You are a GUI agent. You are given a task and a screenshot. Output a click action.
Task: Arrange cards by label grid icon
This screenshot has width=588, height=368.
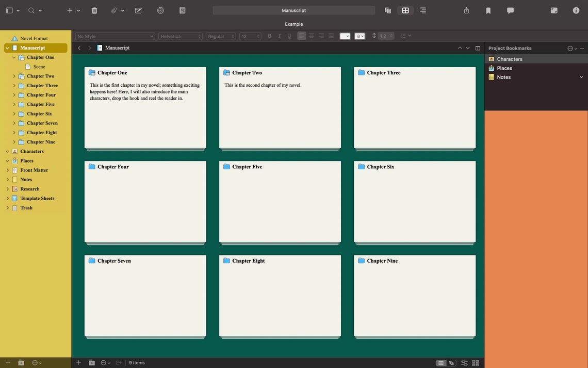coord(476,363)
